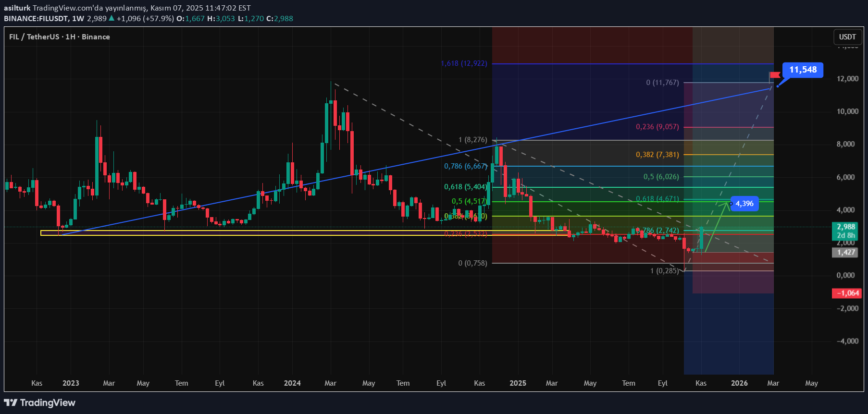Click the TradingView logo in the footer
This screenshot has height=414, width=868.
click(x=40, y=402)
